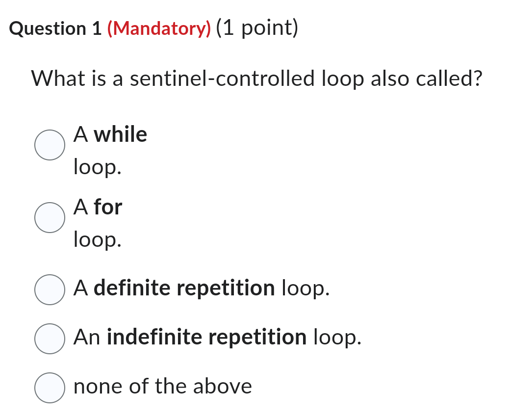Click the (1 point) text

tap(255, 28)
